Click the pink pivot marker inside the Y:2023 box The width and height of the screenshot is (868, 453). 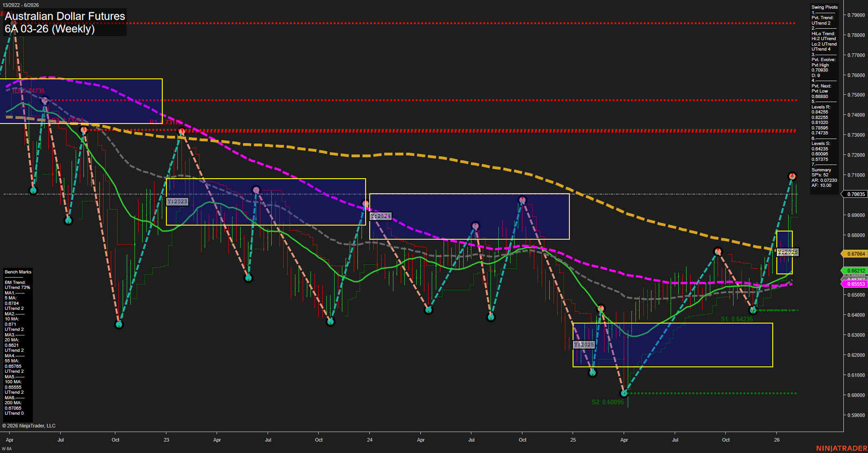point(256,190)
